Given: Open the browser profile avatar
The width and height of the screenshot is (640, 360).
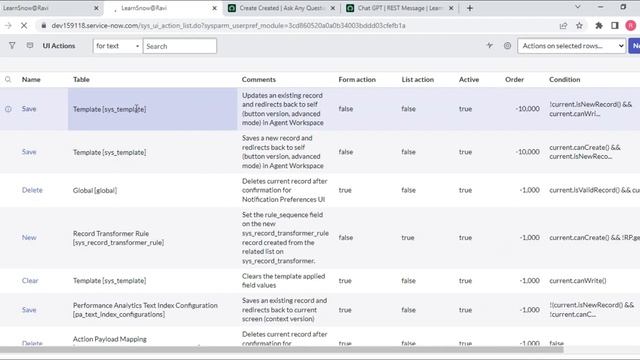Looking at the screenshot, I should tap(631, 25).
